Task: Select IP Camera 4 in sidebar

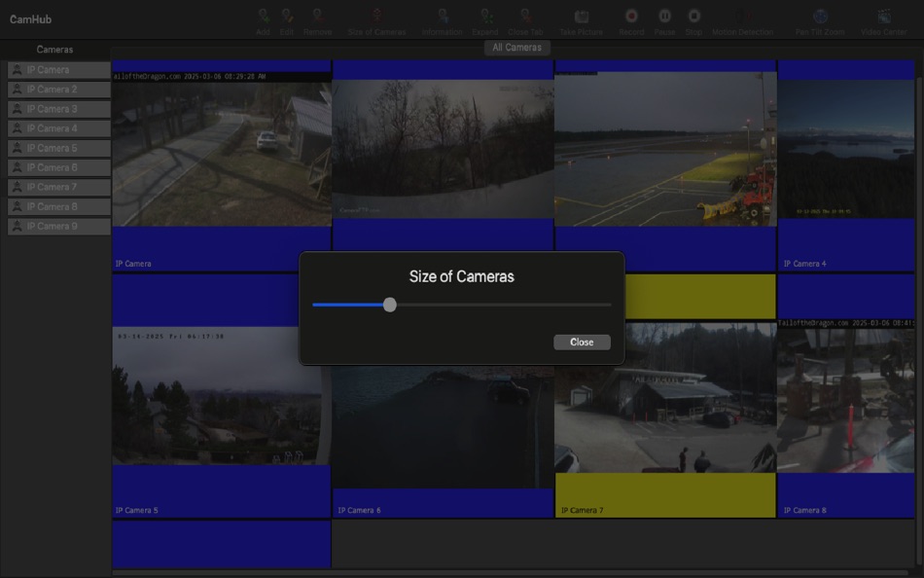Action: coord(59,128)
